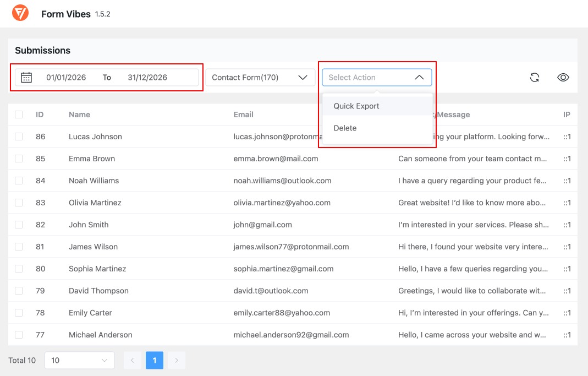Click the start date field 01/01/2026
The image size is (588, 376).
(x=66, y=77)
